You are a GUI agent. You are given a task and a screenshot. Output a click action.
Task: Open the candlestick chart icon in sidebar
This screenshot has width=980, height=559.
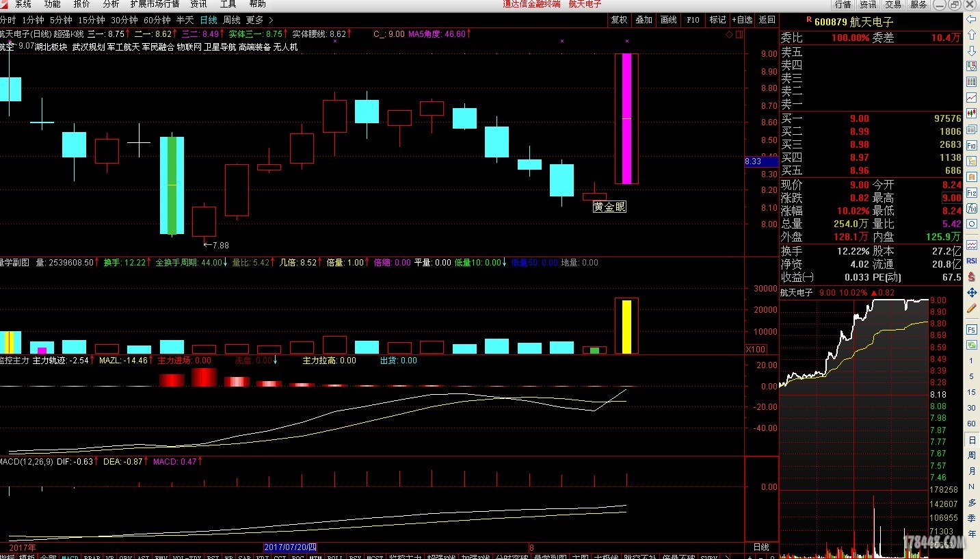(972, 114)
